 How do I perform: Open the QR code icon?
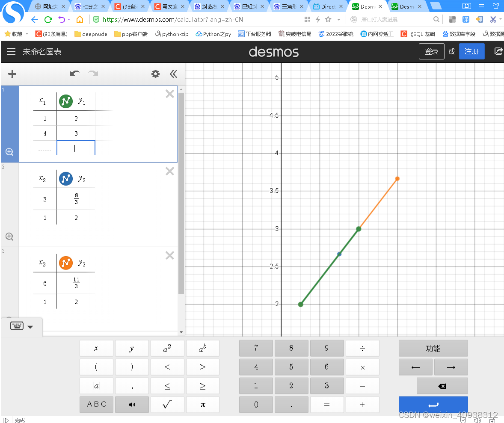[307, 20]
